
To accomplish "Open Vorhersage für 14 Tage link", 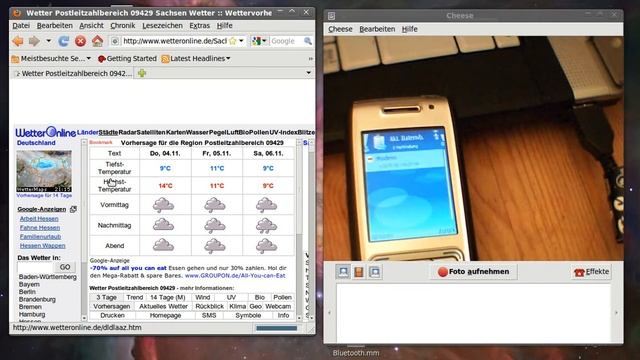I will click(x=44, y=196).
